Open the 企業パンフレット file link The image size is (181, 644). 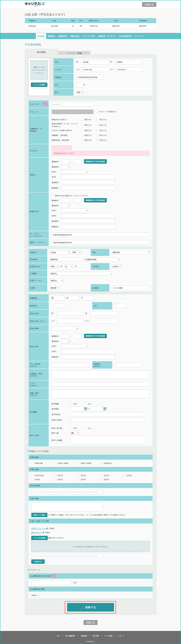[x=38, y=528]
